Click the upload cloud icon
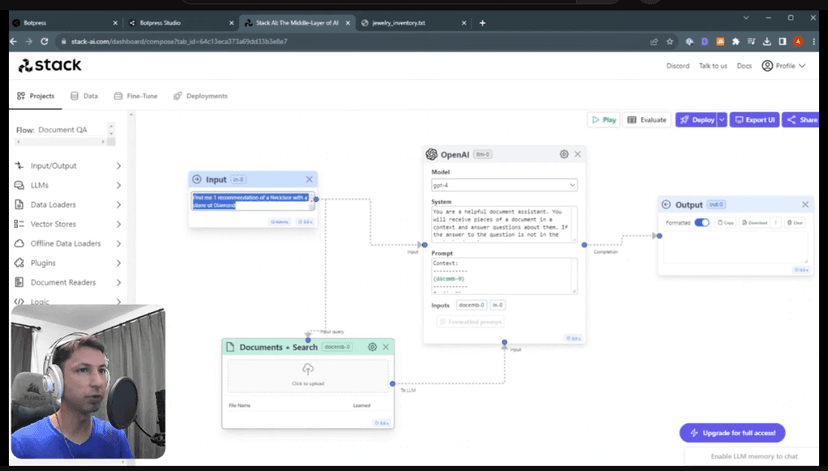 308,369
